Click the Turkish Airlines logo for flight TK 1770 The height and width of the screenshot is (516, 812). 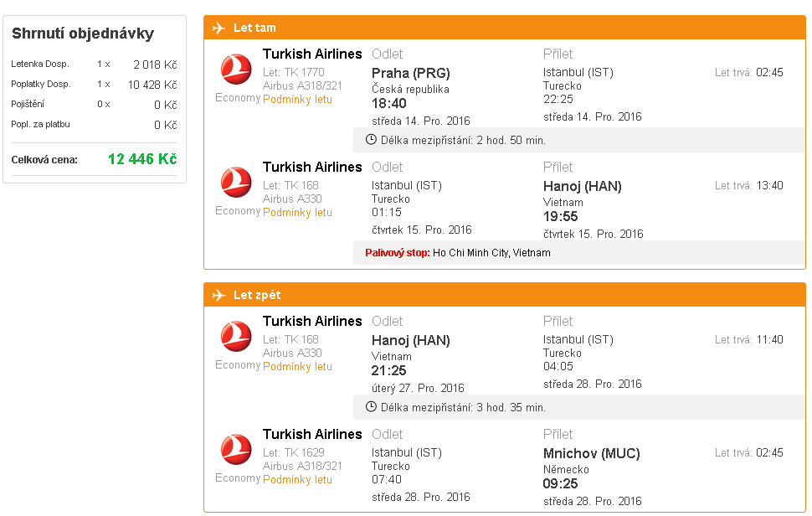point(236,69)
